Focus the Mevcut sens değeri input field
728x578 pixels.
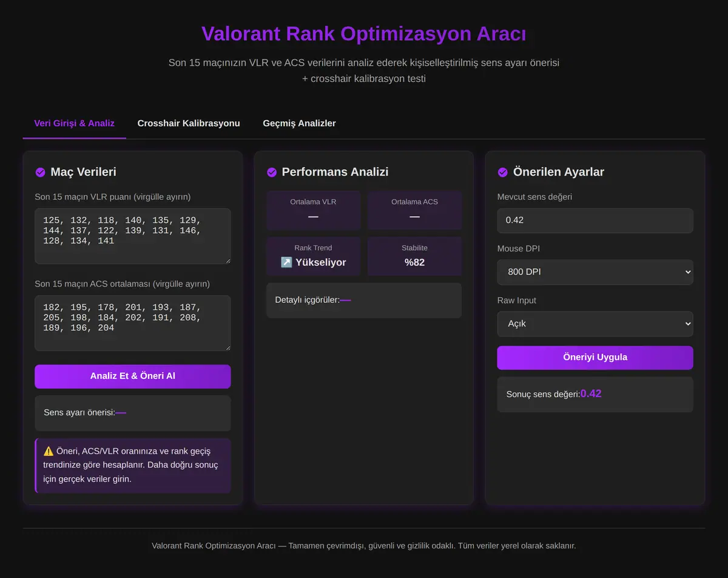pyautogui.click(x=595, y=220)
